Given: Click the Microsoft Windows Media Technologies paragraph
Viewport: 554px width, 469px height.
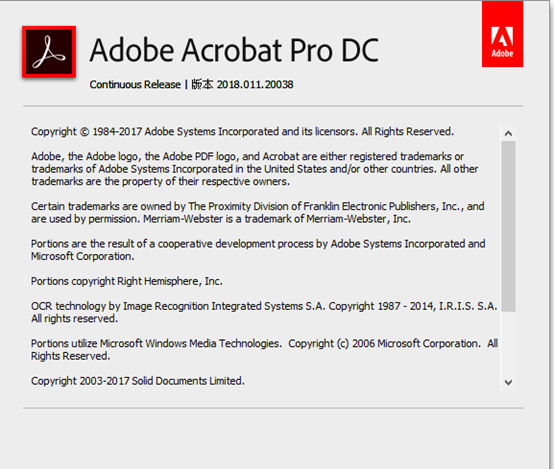Looking at the screenshot, I should click(264, 350).
